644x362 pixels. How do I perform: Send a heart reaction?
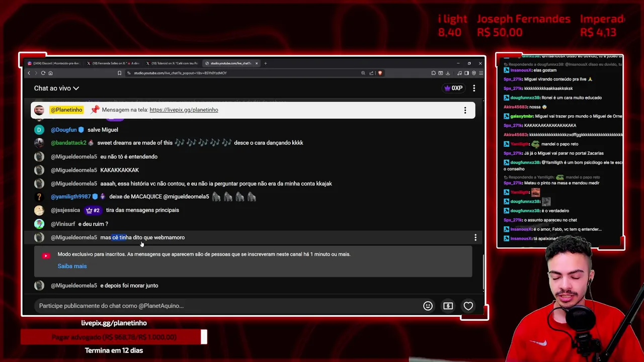click(468, 306)
